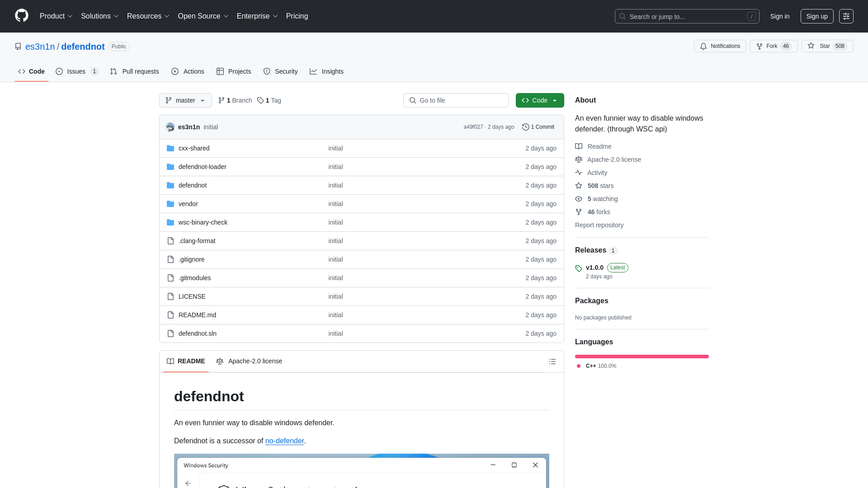Click the repository icon beside es3n1n
The width and height of the screenshot is (868, 488).
pyautogui.click(x=18, y=47)
